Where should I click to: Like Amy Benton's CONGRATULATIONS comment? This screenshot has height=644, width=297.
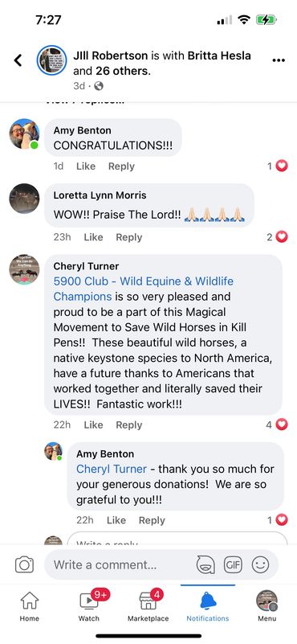(x=86, y=166)
